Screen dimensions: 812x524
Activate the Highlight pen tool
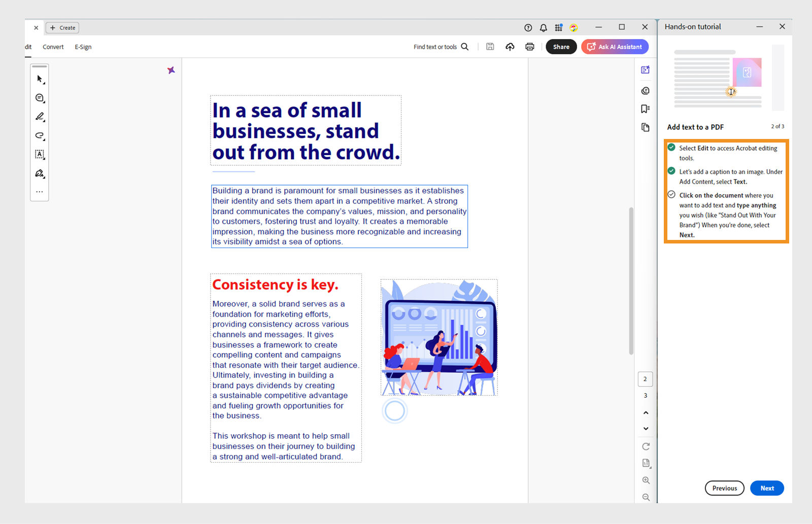(x=40, y=117)
